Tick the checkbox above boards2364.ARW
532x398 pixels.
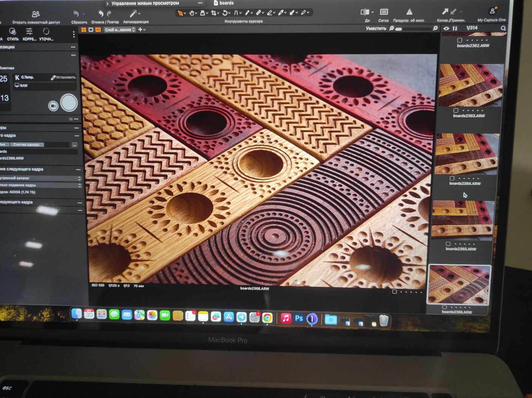click(452, 178)
